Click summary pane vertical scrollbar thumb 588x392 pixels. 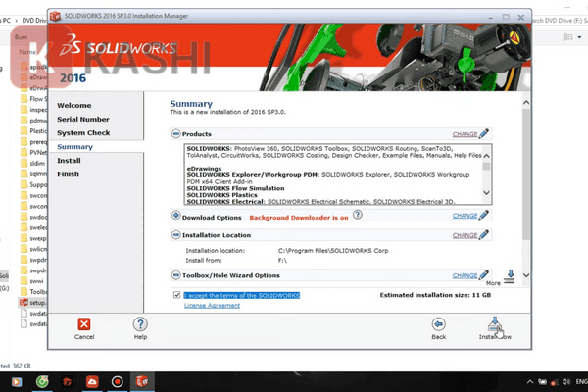526,174
